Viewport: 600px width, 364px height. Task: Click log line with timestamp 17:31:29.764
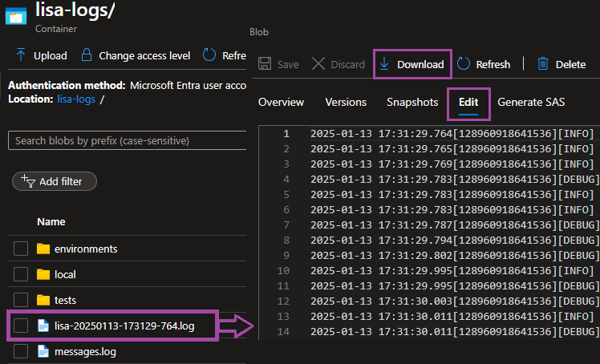[452, 133]
